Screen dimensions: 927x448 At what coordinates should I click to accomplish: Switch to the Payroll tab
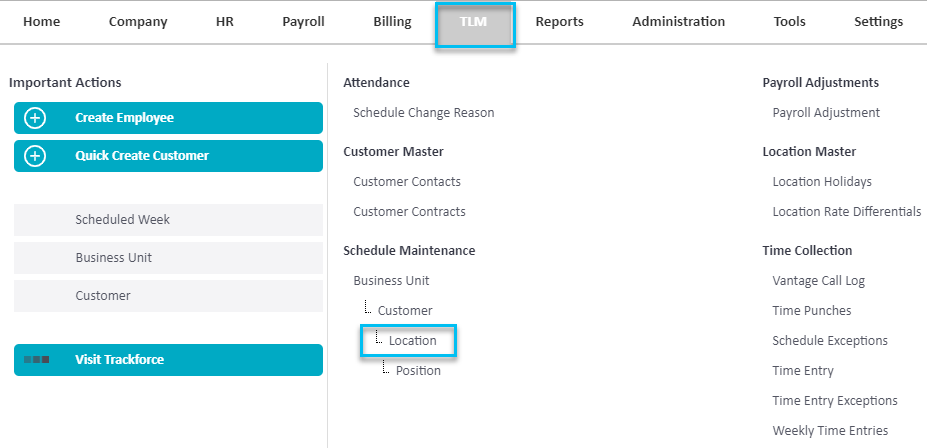(303, 22)
